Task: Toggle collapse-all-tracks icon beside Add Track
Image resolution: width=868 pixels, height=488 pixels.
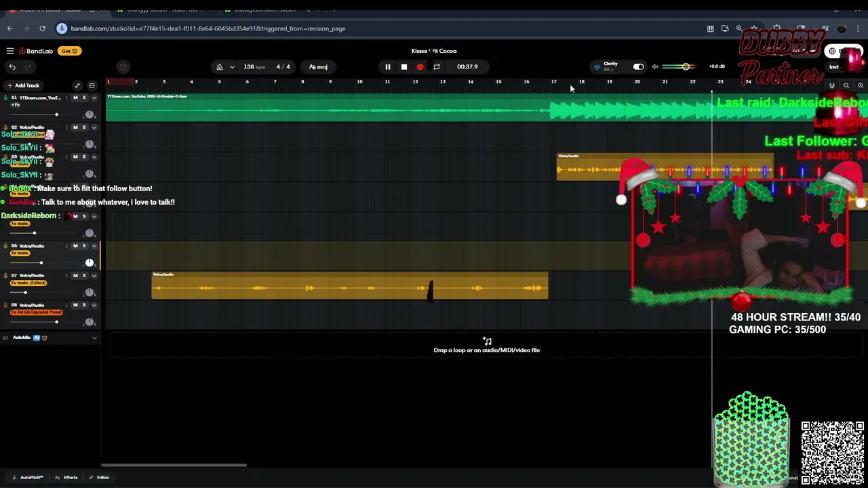Action: click(92, 85)
